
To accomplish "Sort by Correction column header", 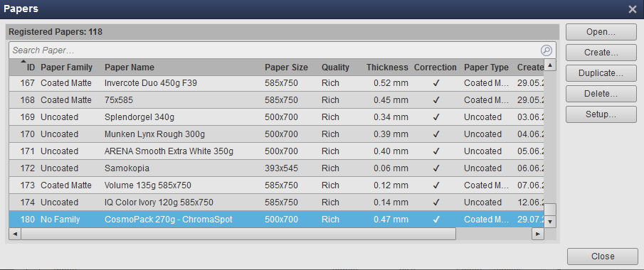I will pyautogui.click(x=436, y=67).
